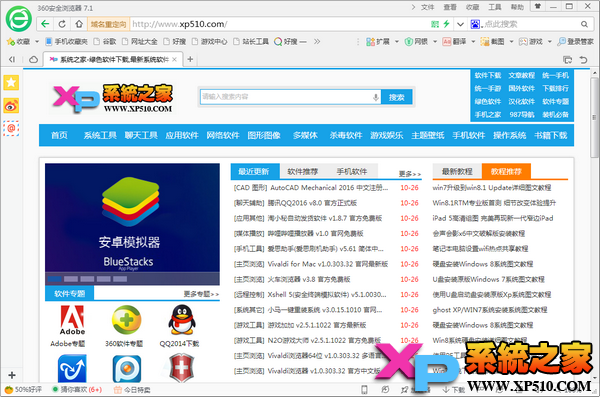Open the 游戏 dropdown arrow
Screen dimensions: 600x397
[x=550, y=41]
